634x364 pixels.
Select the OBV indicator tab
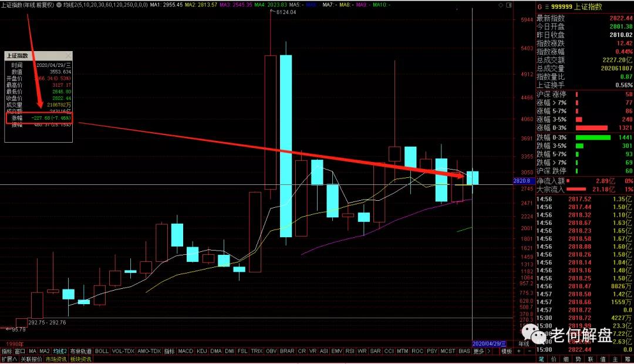[271, 351]
